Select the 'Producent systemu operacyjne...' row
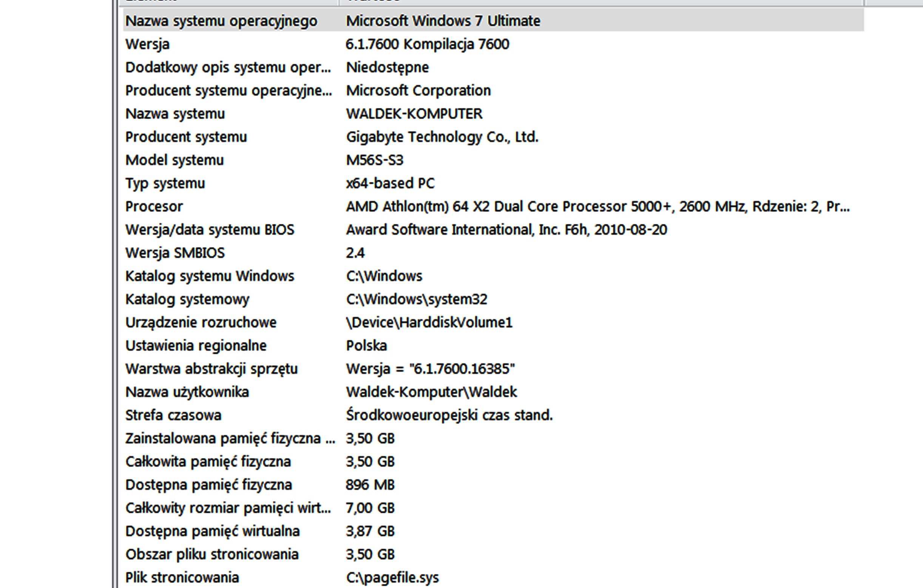The height and width of the screenshot is (588, 923). point(229,91)
